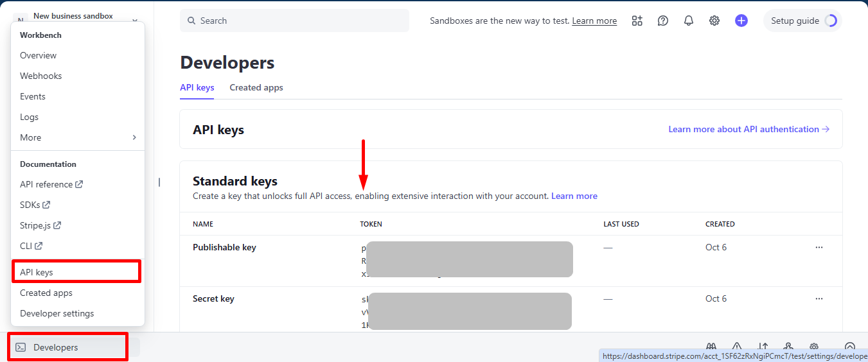The width and height of the screenshot is (868, 362).
Task: Open the apps grid icon in header
Action: click(x=637, y=21)
